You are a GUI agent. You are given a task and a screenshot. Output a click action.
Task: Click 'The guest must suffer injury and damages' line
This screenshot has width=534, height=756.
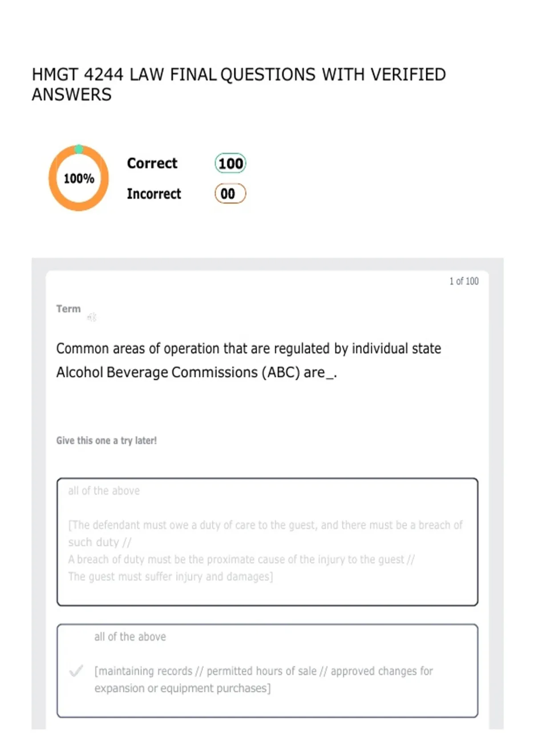pos(170,577)
